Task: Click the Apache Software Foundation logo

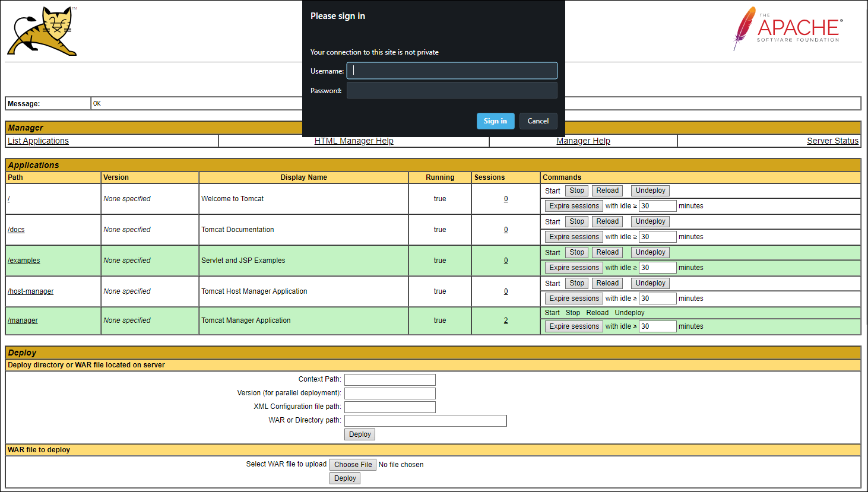Action: [787, 28]
